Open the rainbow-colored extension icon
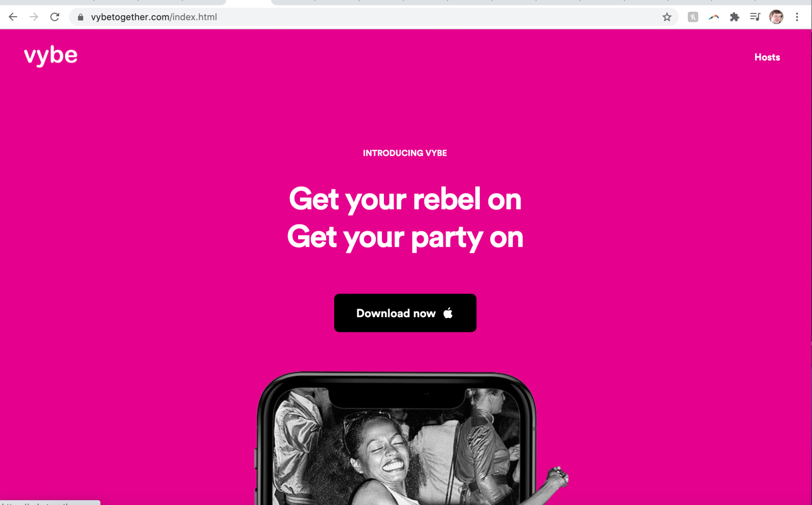The height and width of the screenshot is (505, 812). [713, 17]
